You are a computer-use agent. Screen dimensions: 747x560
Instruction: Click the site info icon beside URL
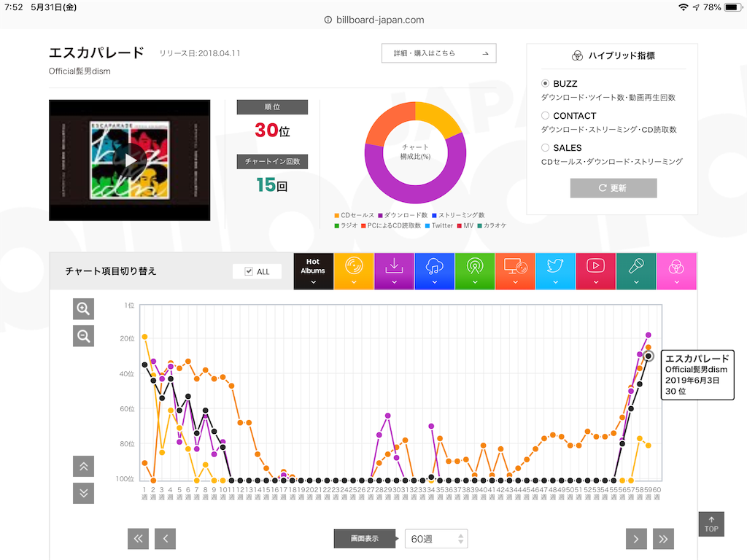[x=328, y=20]
